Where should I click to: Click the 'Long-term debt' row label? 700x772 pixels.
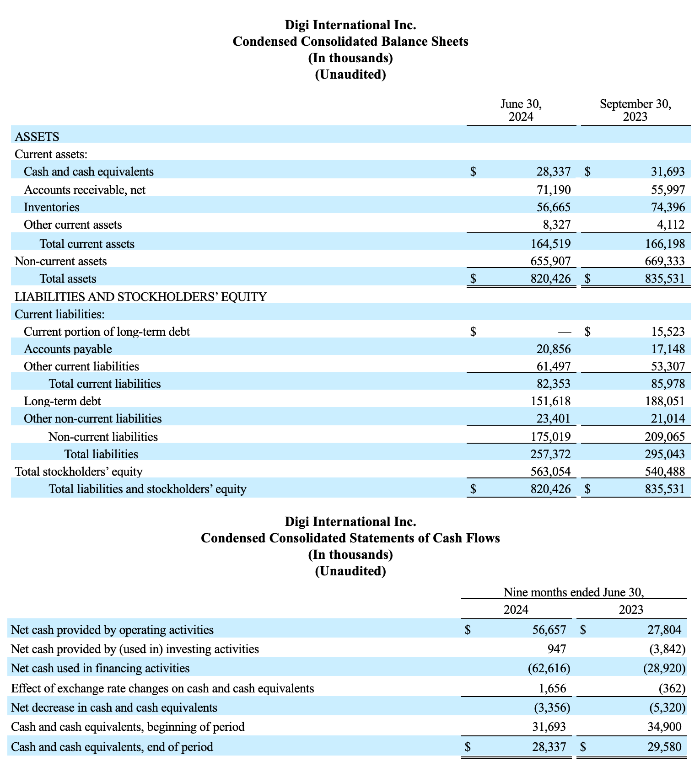[x=62, y=401]
